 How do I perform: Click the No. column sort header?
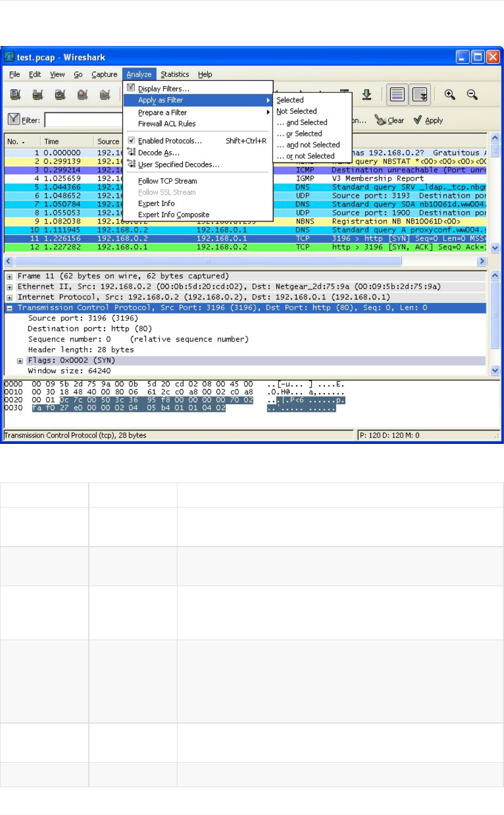click(x=22, y=141)
